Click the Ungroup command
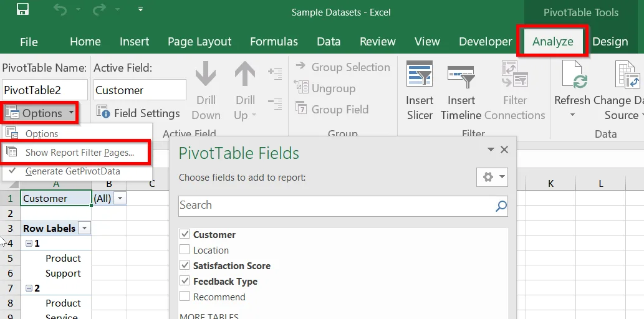 point(325,88)
